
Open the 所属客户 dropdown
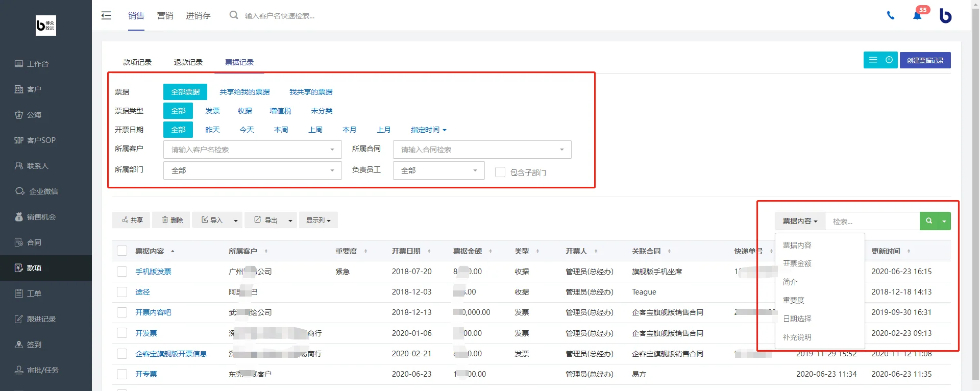coord(253,150)
